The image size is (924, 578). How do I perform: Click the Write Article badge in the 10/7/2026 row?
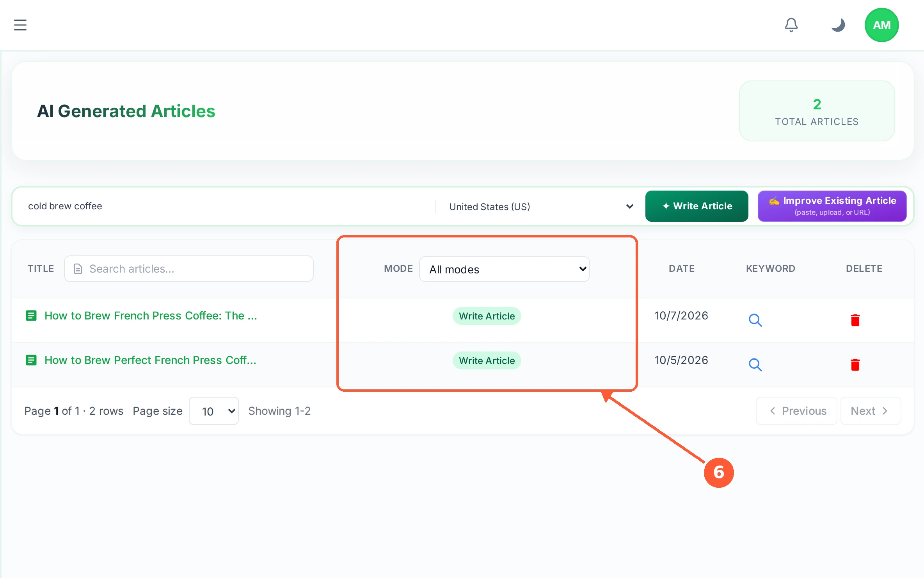click(x=487, y=316)
